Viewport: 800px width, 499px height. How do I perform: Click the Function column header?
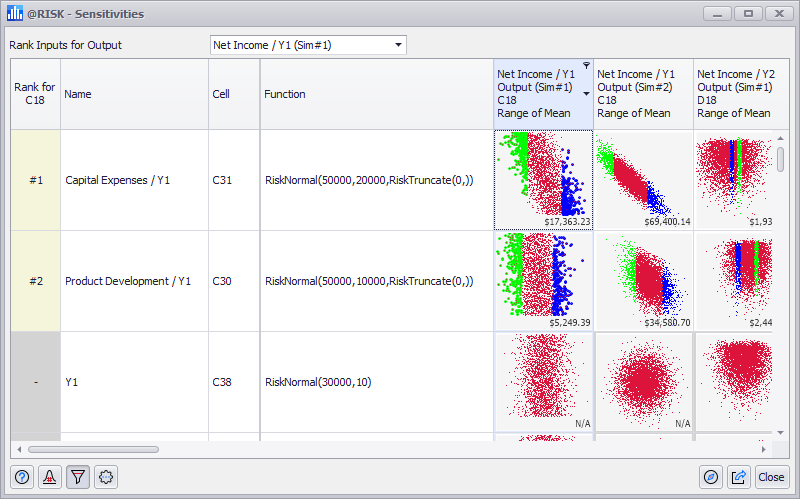point(376,94)
